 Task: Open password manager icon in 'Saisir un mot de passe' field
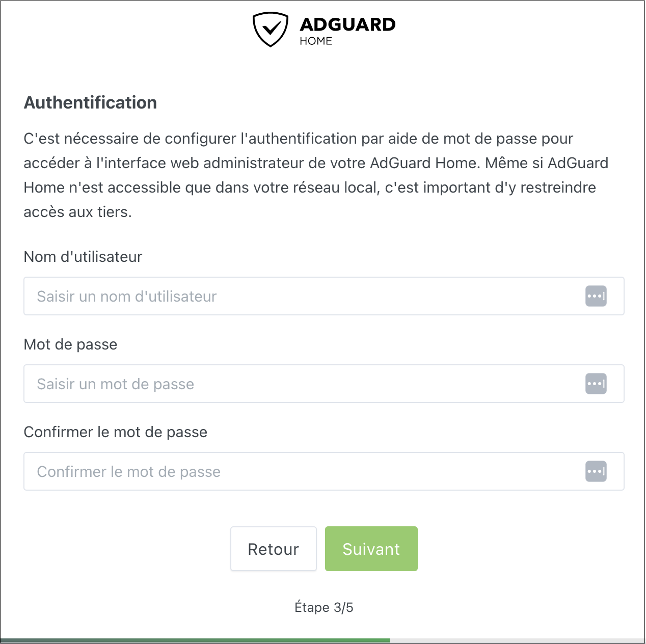[596, 384]
